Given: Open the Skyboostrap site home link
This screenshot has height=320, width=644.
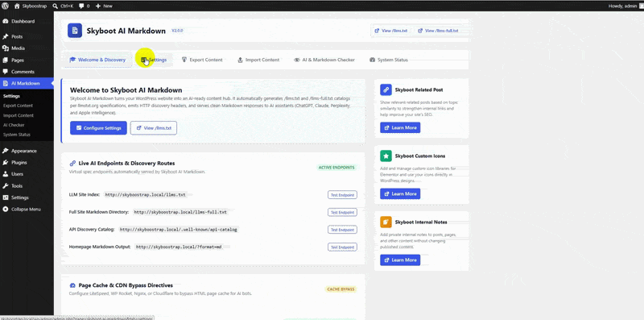Looking at the screenshot, I should 31,6.
